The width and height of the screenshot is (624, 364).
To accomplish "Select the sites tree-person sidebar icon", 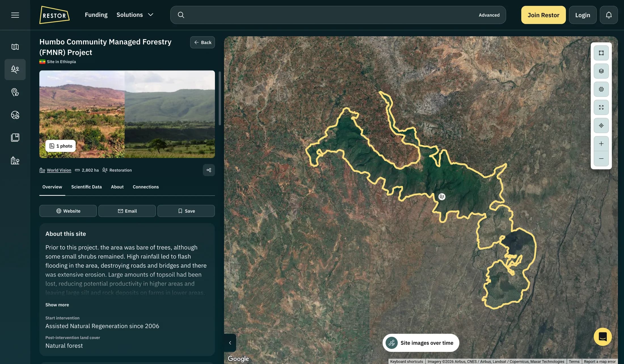I will pos(15,69).
